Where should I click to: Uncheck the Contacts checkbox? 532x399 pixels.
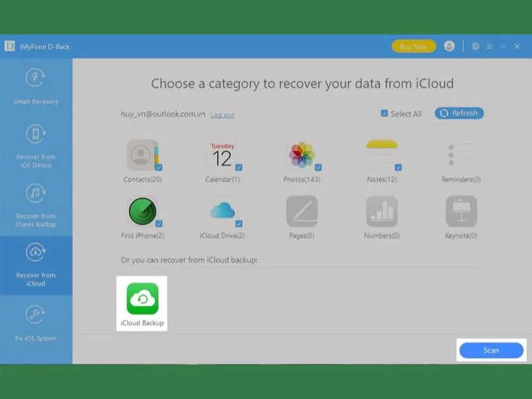(x=159, y=168)
